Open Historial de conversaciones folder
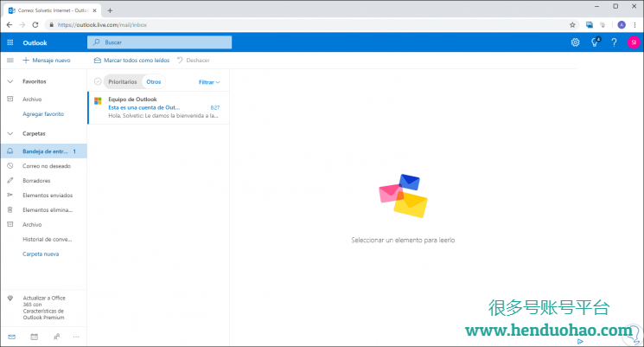Screen dimensions: 644x347 coord(43,240)
